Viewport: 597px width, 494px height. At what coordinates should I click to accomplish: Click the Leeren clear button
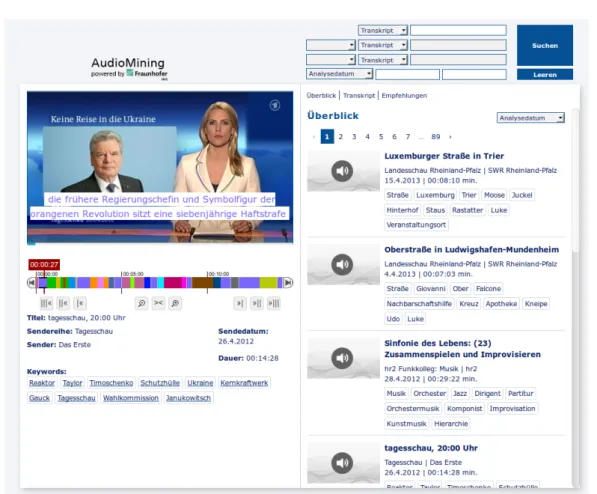[x=545, y=75]
